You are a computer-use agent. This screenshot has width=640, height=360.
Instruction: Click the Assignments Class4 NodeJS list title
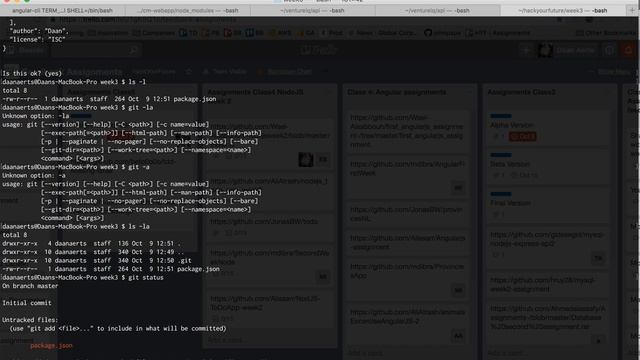[x=256, y=96]
